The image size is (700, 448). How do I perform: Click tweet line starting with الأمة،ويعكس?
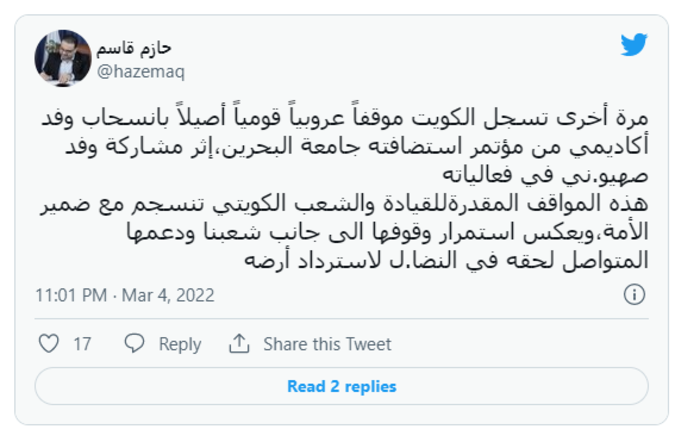pos(387,232)
